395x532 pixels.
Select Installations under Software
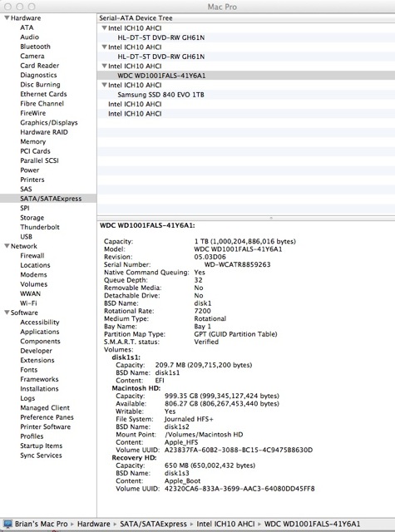click(x=39, y=388)
